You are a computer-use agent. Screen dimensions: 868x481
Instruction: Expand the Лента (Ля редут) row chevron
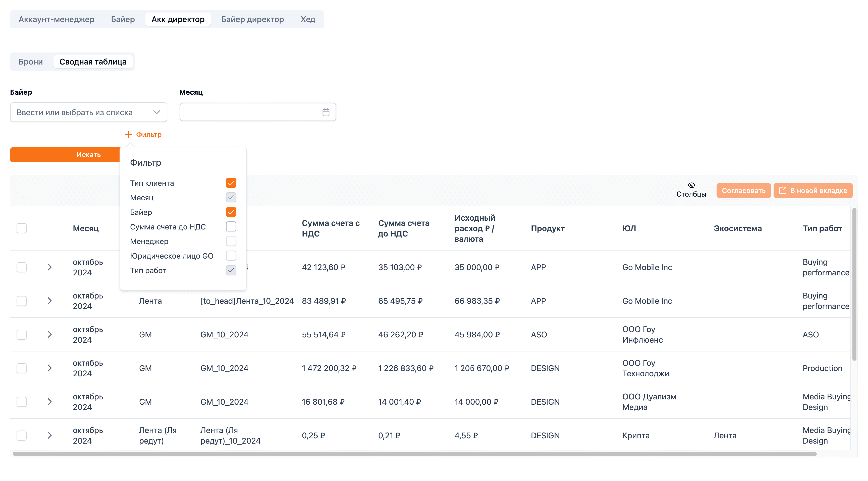49,436
